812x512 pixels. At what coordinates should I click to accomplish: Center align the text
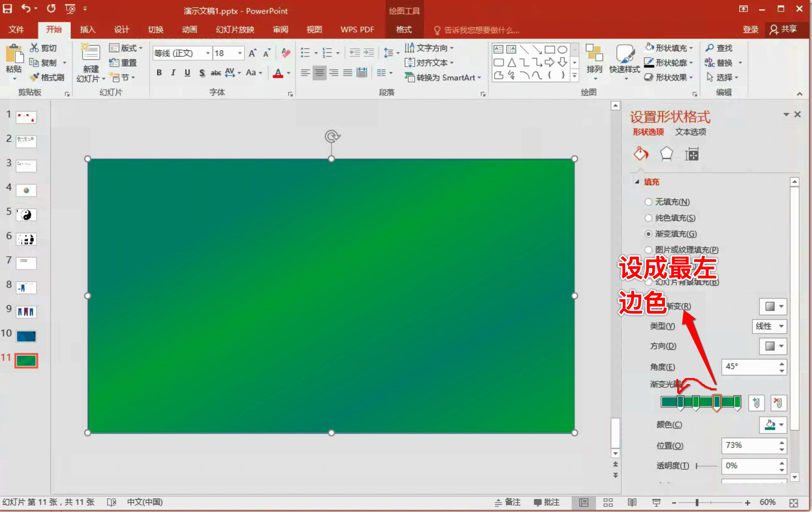[x=319, y=73]
